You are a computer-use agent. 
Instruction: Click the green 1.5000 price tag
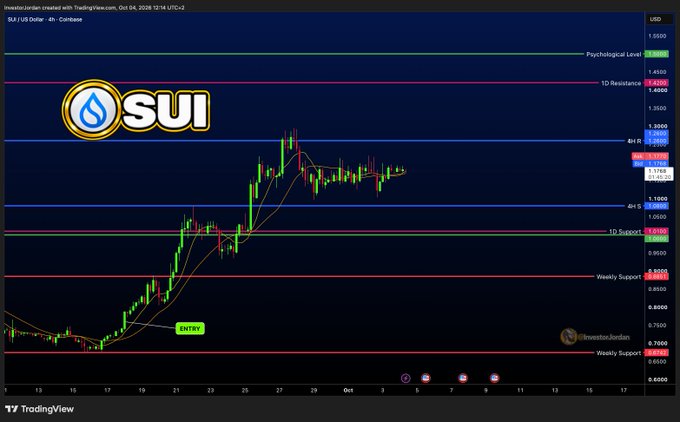(657, 54)
